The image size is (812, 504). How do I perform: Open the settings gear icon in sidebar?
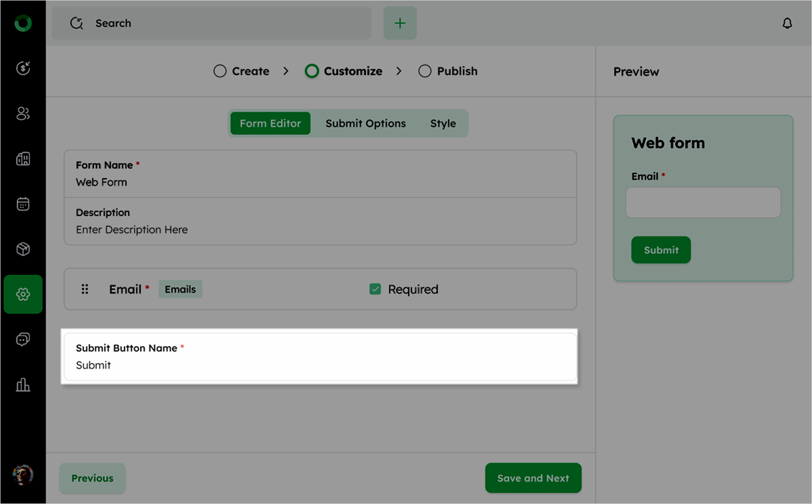point(23,294)
